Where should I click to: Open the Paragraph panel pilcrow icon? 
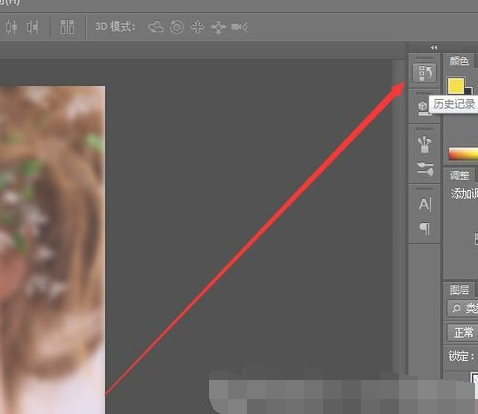(x=425, y=229)
